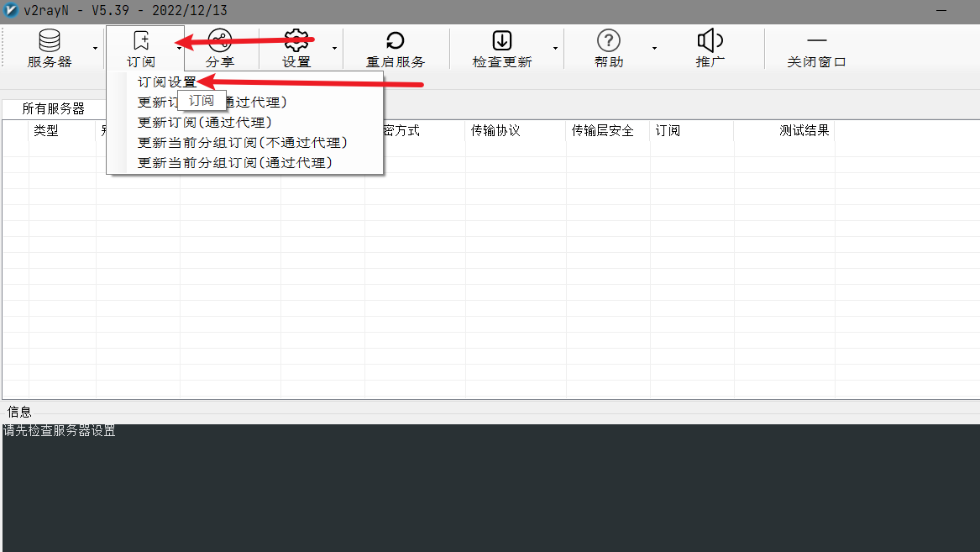Screen dimensions: 980x552
Task: Click the 推广 speaker icon
Action: click(x=710, y=40)
